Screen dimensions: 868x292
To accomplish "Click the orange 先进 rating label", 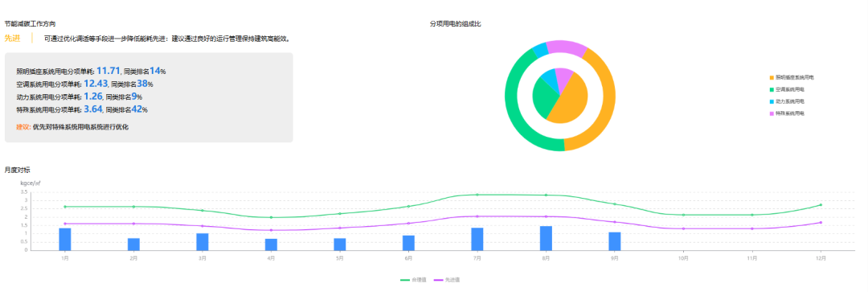I will (12, 39).
